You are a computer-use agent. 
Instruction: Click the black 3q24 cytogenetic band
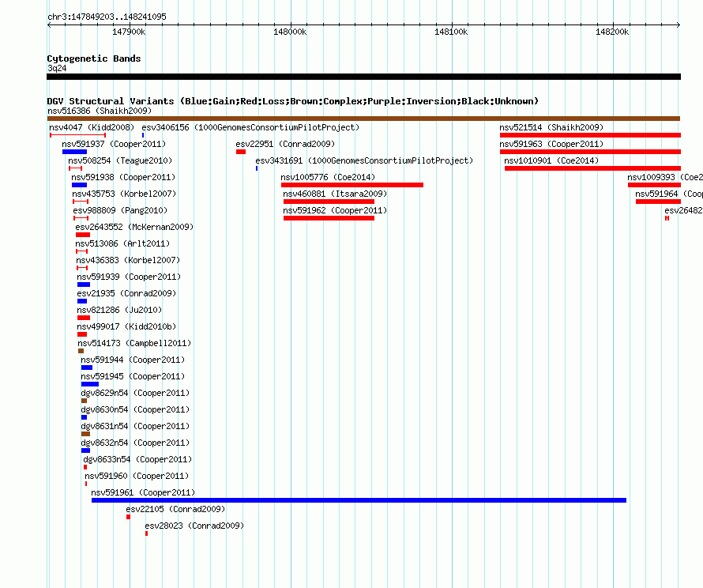pos(363,77)
